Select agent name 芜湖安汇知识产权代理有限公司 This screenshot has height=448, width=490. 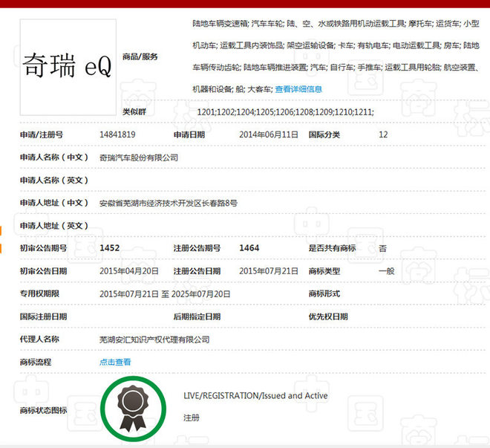(154, 340)
